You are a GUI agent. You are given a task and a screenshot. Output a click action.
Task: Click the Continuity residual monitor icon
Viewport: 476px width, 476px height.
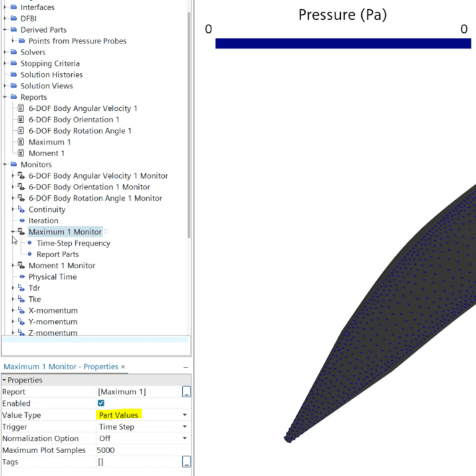tap(21, 209)
